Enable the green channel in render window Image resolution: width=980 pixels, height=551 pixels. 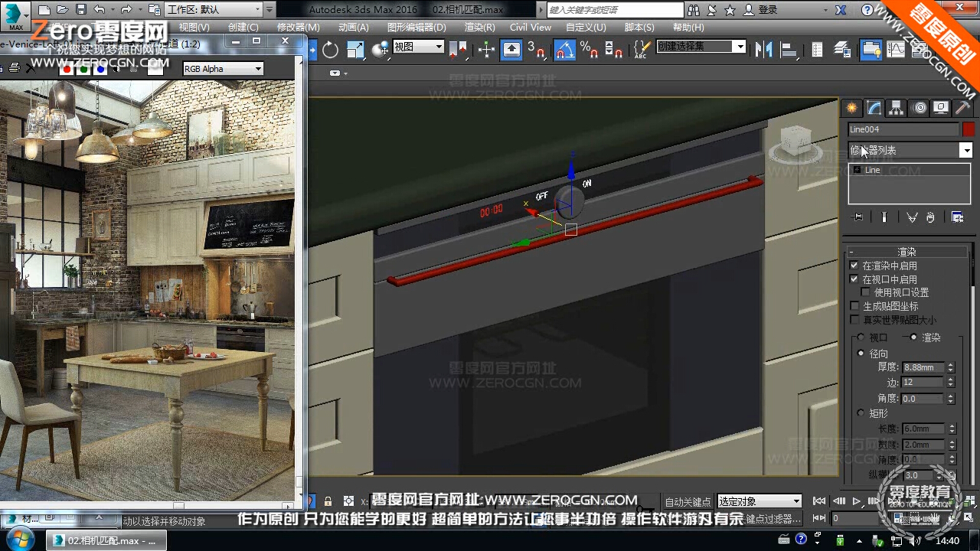[83, 69]
